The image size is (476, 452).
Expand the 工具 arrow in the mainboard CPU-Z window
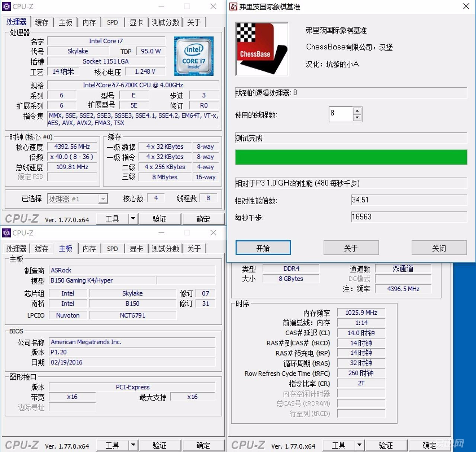(x=133, y=445)
